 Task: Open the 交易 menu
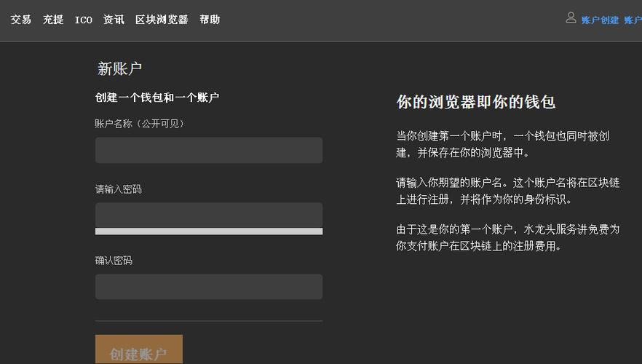[x=21, y=20]
